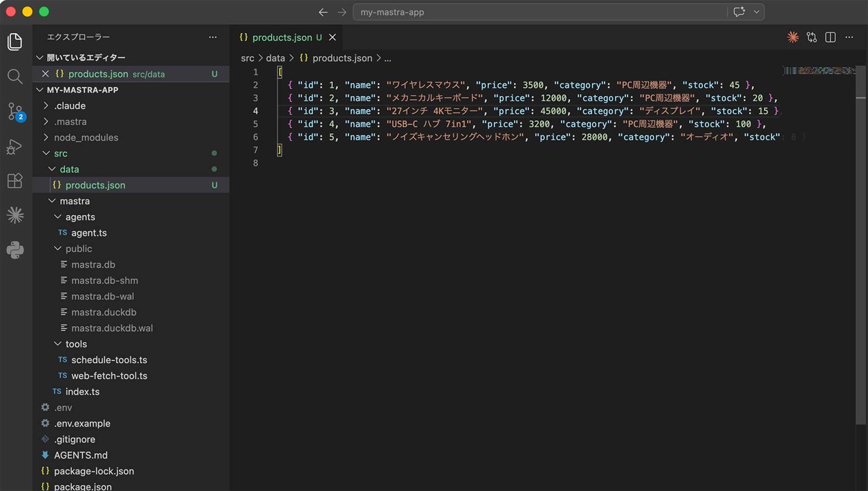Viewport: 868px width, 491px height.
Task: Collapse the public folder
Action: click(131, 249)
